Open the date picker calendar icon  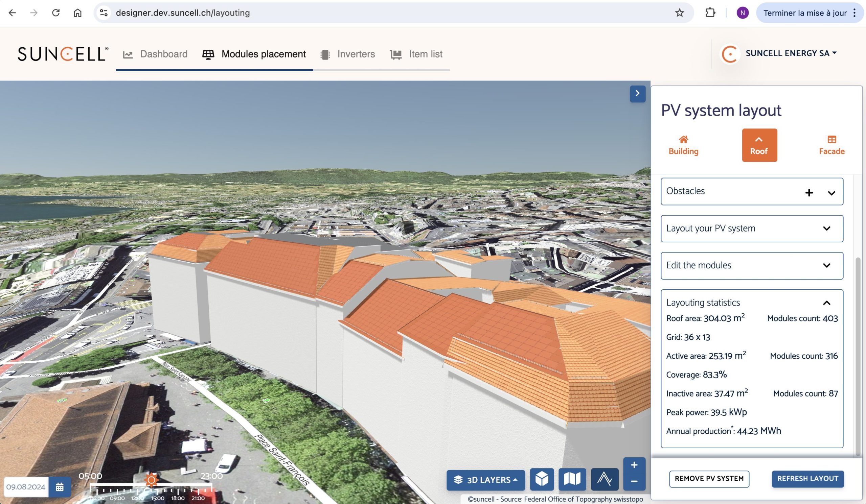point(60,487)
